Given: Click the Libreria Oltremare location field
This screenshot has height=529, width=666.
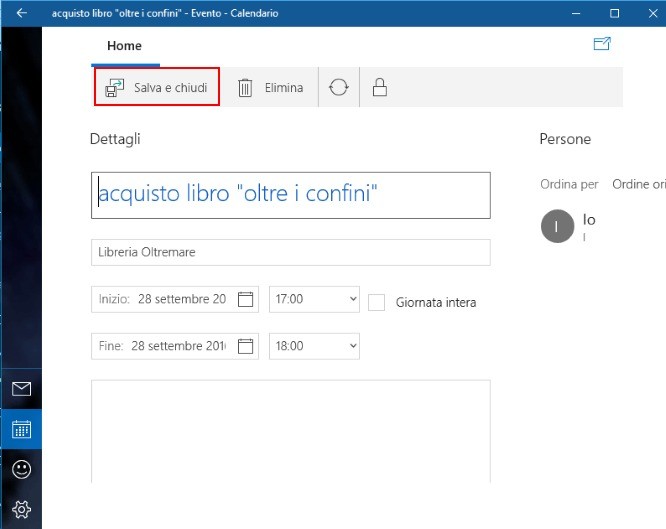Looking at the screenshot, I should coord(290,252).
